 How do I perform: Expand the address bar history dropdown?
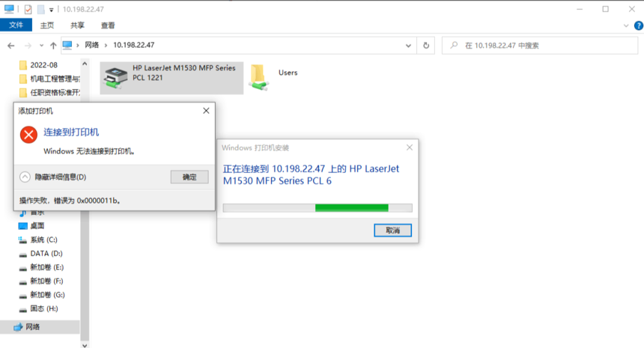point(408,46)
